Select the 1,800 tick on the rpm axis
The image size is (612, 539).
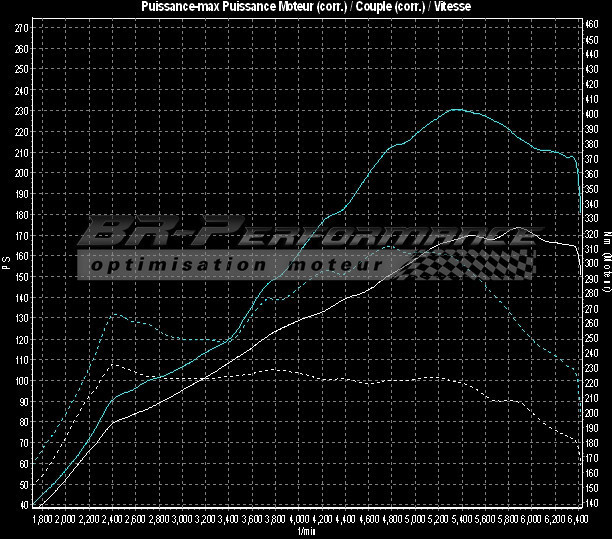coord(40,520)
